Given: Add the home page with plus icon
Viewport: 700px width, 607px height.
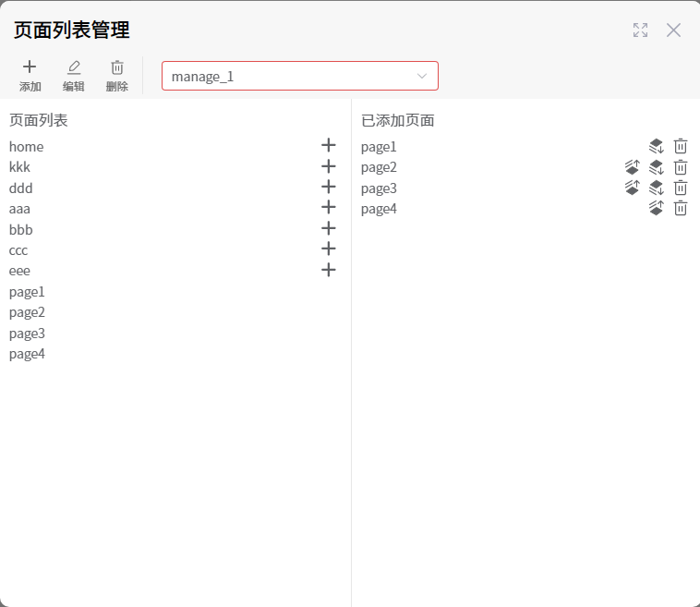Looking at the screenshot, I should pyautogui.click(x=329, y=145).
